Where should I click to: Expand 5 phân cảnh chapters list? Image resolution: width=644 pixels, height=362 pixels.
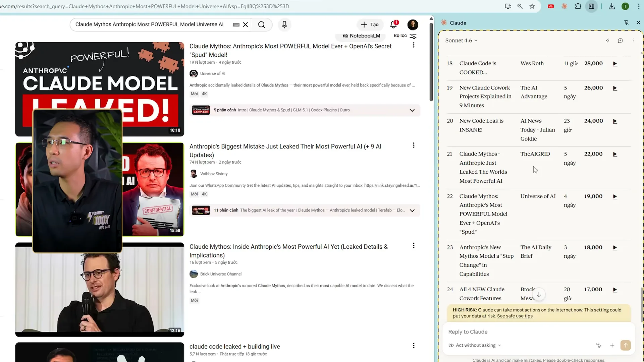[x=412, y=110]
